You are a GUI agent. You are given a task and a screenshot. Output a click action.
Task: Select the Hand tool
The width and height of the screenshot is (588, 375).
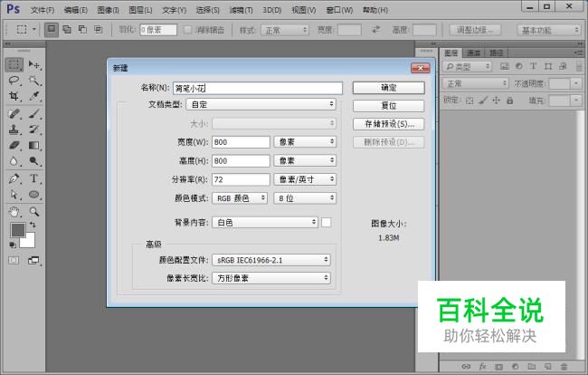click(x=14, y=212)
